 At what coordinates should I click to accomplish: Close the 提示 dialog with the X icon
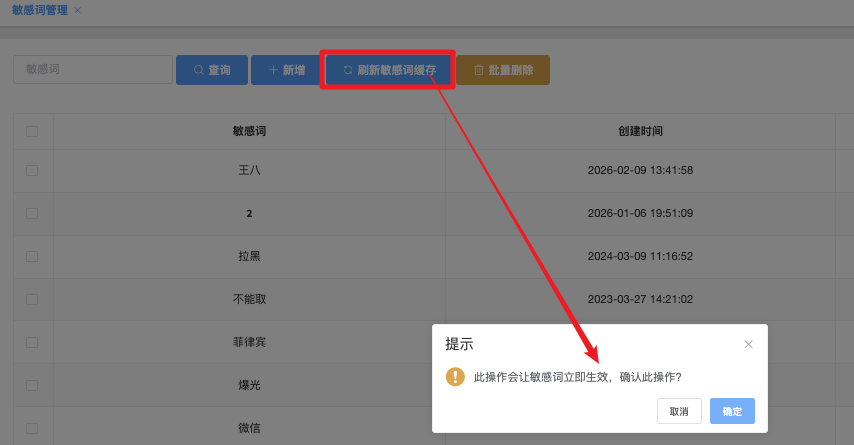click(x=748, y=344)
